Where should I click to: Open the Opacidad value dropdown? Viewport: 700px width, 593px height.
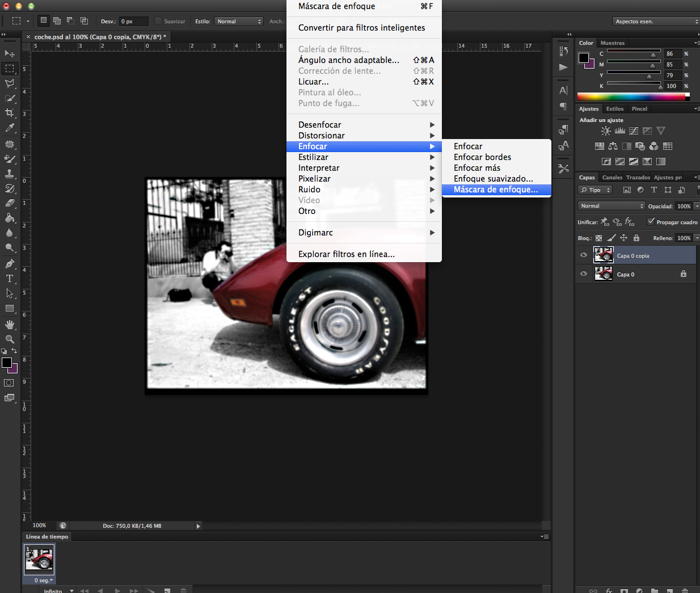pyautogui.click(x=696, y=206)
